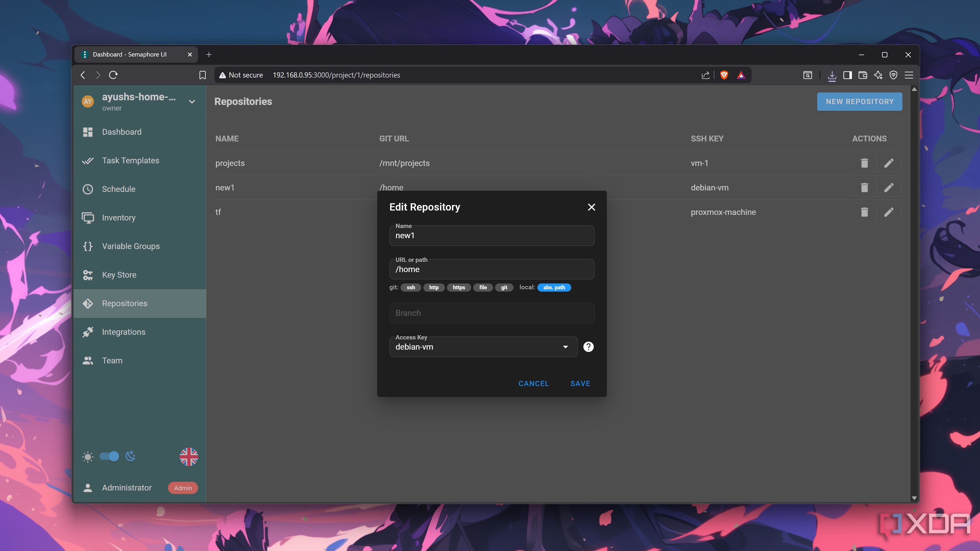
Task: Open the Access Key debian-vm dropdown
Action: point(484,347)
